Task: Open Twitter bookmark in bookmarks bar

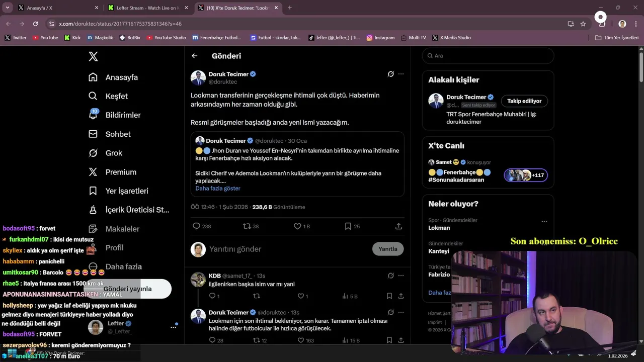Action: (x=16, y=38)
